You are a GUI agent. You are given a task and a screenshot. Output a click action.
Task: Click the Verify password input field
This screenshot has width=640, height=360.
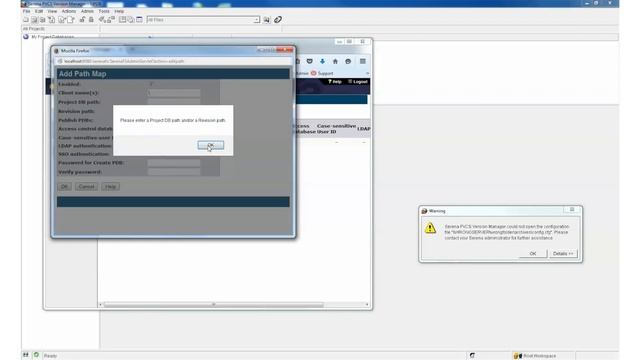click(174, 172)
